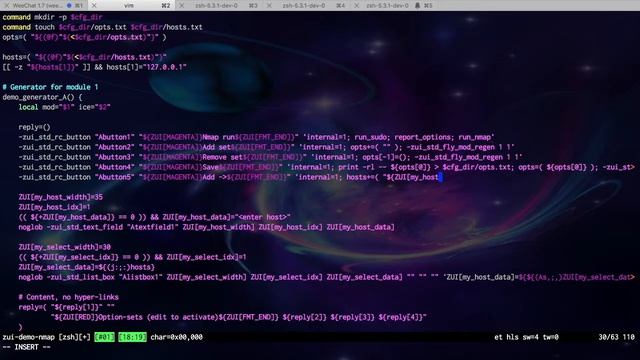Click 'char=0x00,000' in the status line
This screenshot has width=640, height=360.
click(x=176, y=337)
